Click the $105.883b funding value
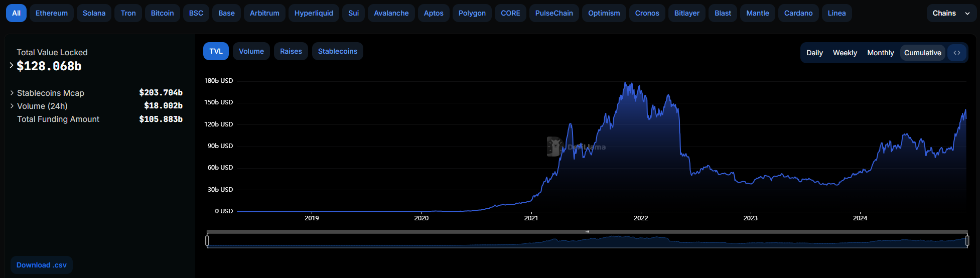Screen dimensions: 980x278 [x=161, y=119]
